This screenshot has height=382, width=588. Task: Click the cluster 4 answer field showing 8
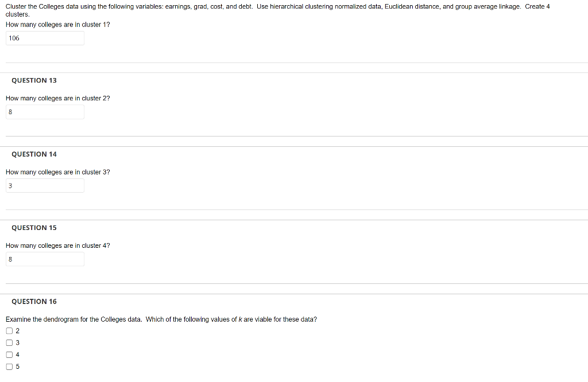(44, 259)
